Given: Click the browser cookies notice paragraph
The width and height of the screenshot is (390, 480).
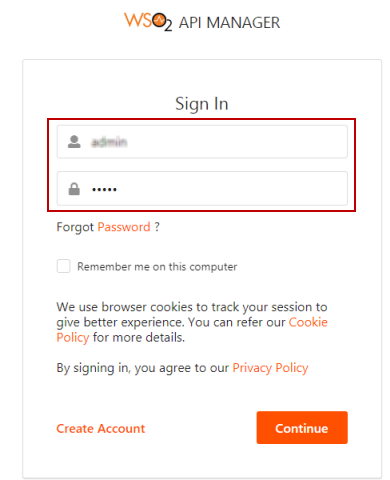Looking at the screenshot, I should [x=192, y=322].
